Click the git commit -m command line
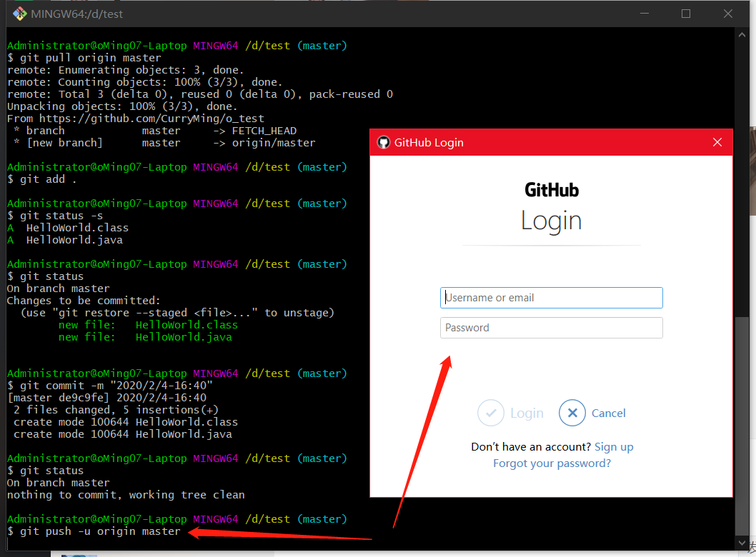 click(110, 386)
